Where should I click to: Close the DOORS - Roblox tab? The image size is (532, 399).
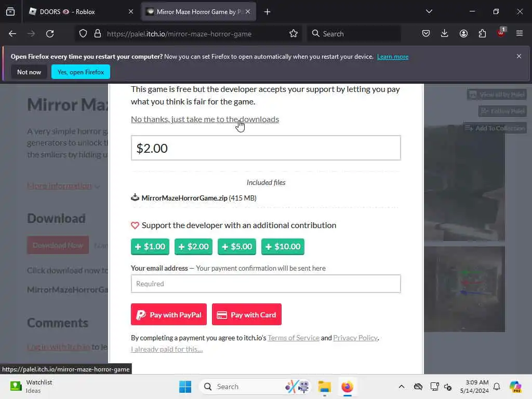pyautogui.click(x=131, y=11)
